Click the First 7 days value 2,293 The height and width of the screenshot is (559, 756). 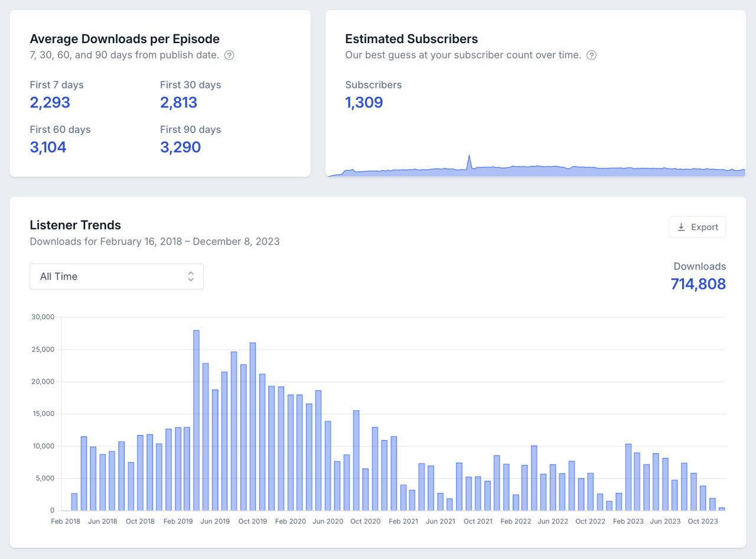coord(50,103)
